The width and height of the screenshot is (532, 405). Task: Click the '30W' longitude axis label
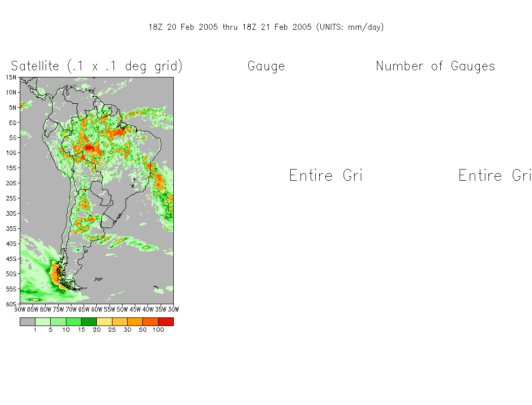[173, 309]
